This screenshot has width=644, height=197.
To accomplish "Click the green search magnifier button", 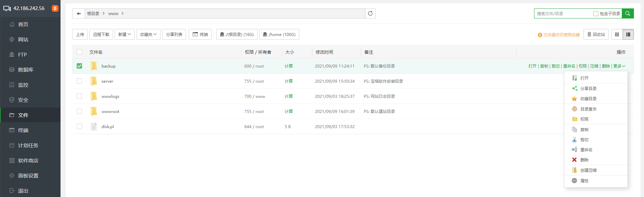I will (628, 13).
